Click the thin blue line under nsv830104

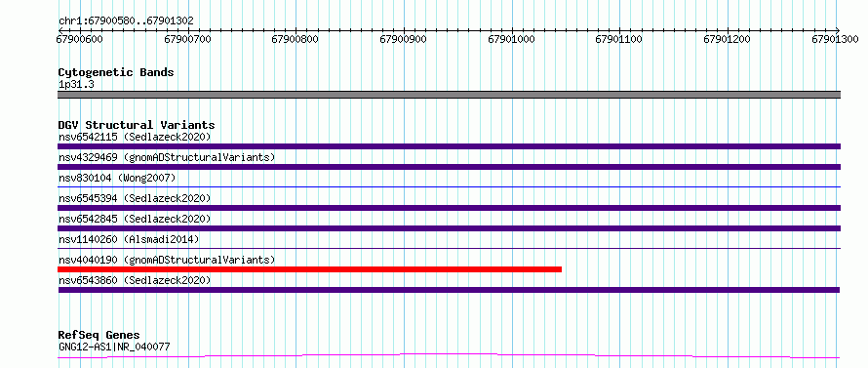pyautogui.click(x=449, y=187)
